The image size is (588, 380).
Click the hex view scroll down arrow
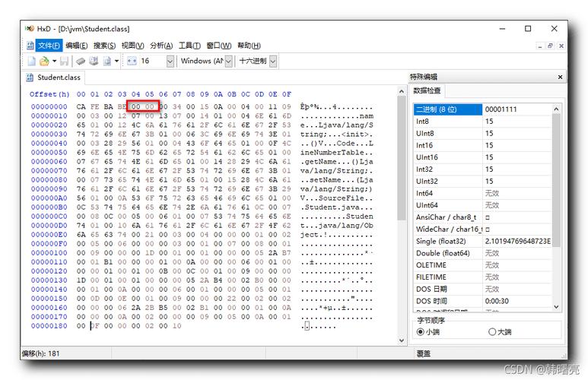tap(401, 340)
